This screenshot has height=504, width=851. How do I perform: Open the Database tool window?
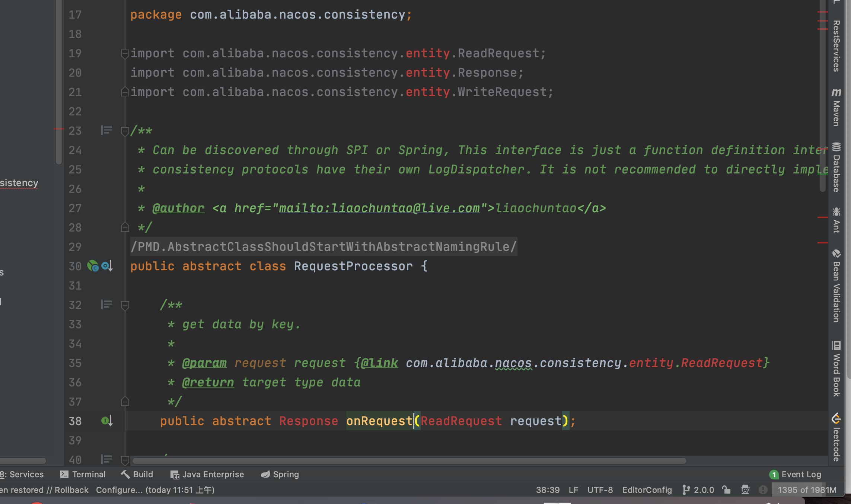[836, 167]
